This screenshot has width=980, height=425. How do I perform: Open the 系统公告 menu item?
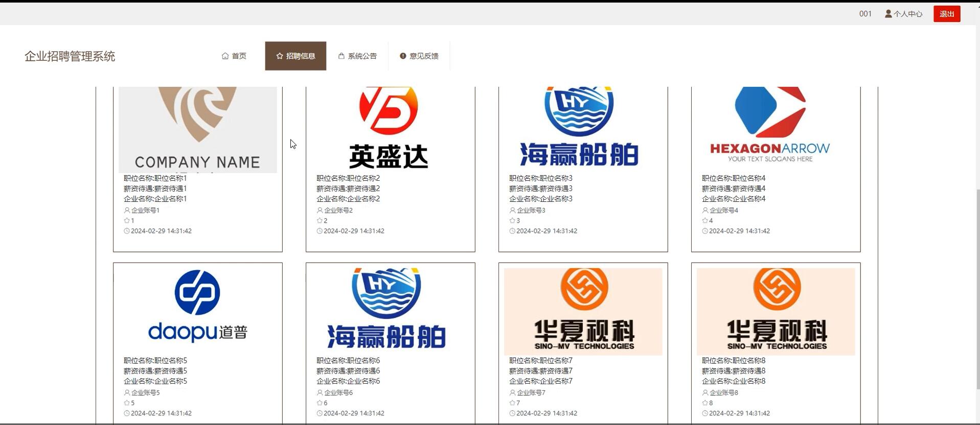pyautogui.click(x=357, y=56)
